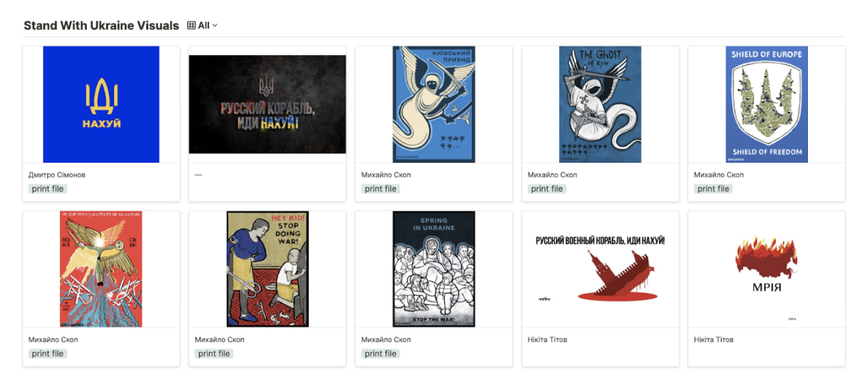The height and width of the screenshot is (385, 868).
Task: View The Ghost of Kyiv poster
Action: tap(600, 105)
